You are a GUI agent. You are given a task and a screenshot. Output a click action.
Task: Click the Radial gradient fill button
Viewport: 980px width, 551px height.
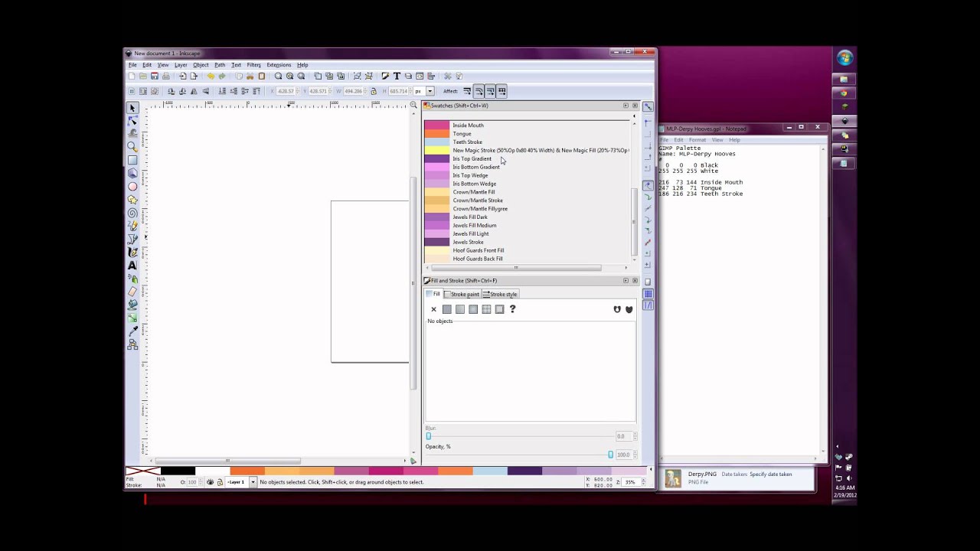tap(473, 309)
